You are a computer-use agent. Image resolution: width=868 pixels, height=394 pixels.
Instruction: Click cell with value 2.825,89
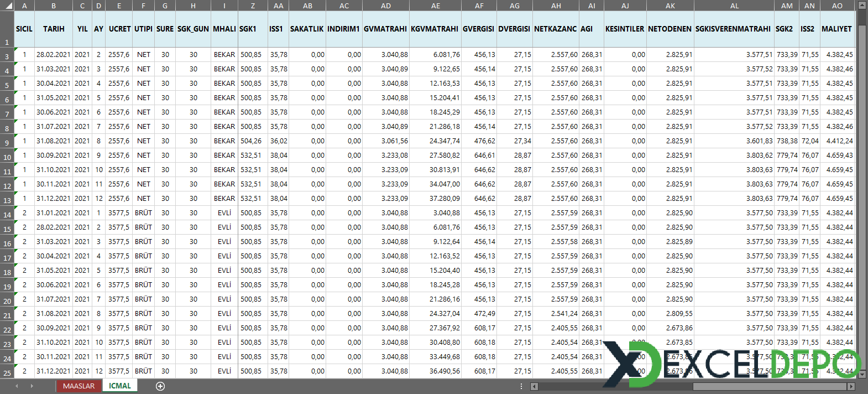tap(670, 242)
